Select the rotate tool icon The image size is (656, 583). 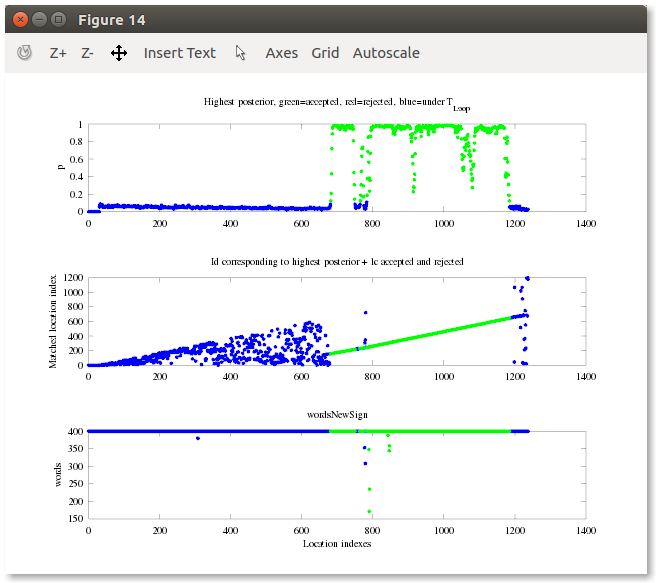[x=25, y=53]
